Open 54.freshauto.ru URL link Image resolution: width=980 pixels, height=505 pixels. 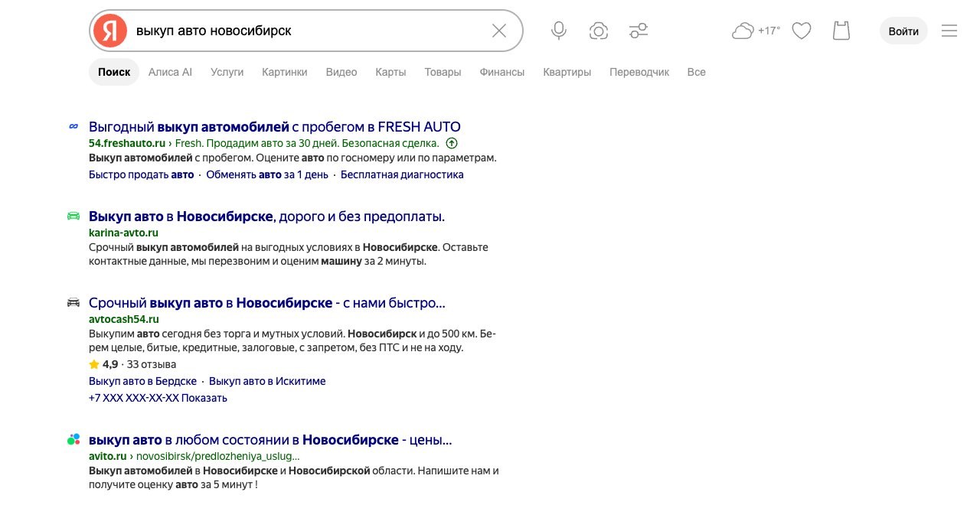[x=127, y=143]
